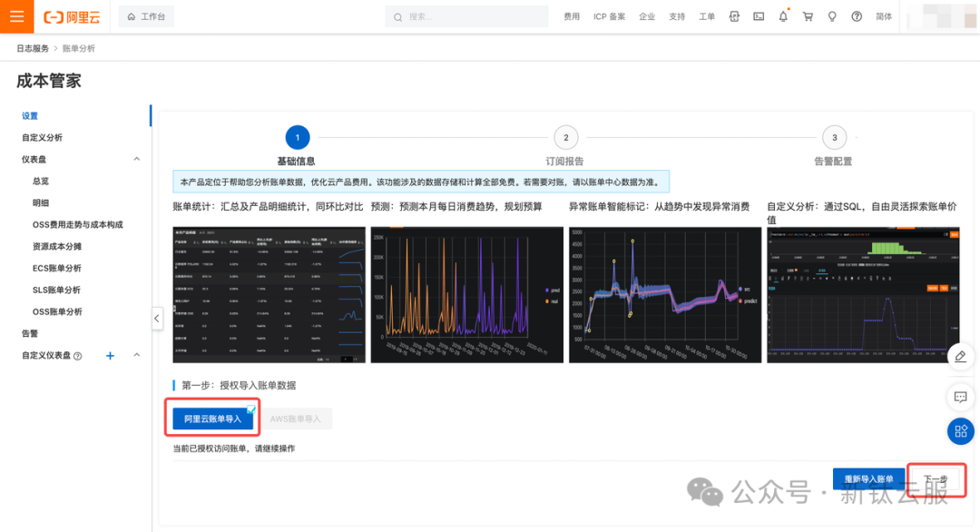Click the top search field
This screenshot has height=532, width=980.
(x=466, y=17)
